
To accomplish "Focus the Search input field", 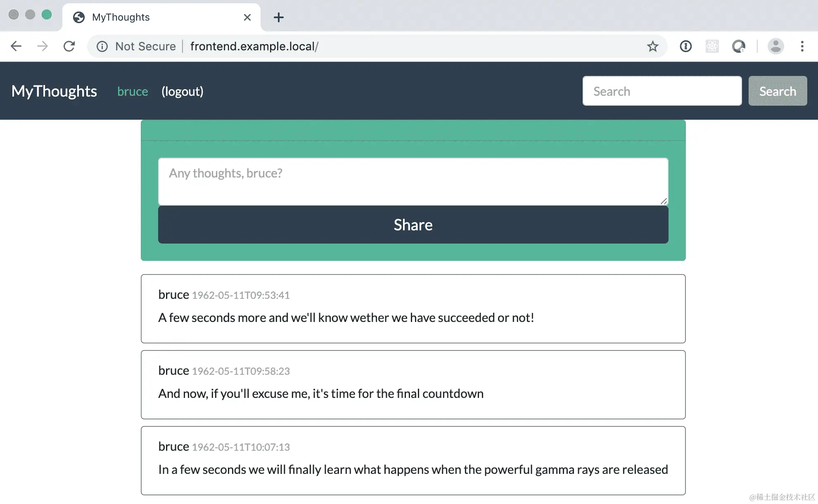I will pyautogui.click(x=662, y=91).
